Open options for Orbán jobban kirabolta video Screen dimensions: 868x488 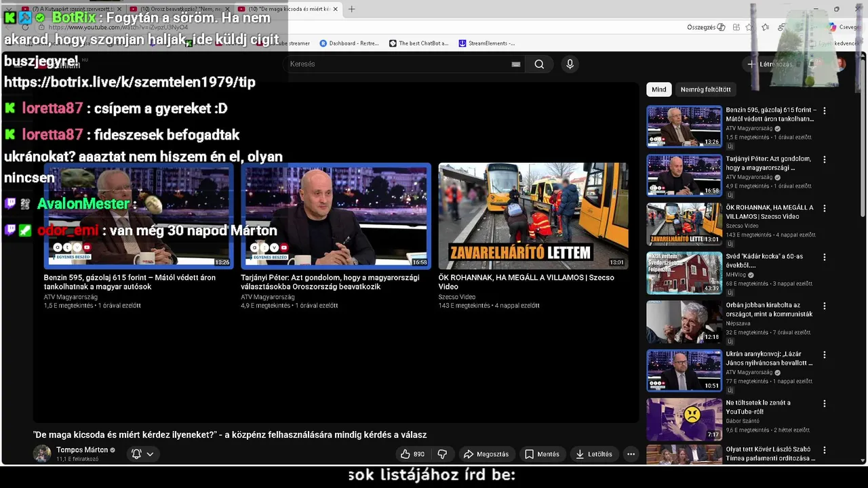825,306
